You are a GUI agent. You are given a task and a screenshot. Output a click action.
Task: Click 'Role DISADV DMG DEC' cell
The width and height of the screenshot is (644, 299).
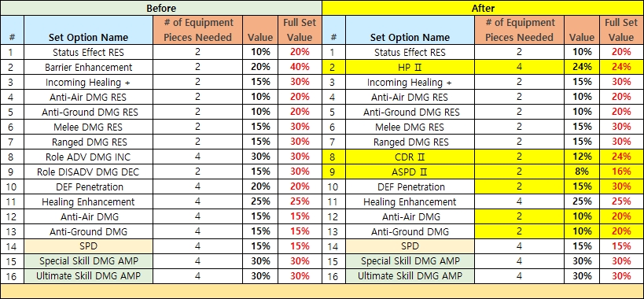pyautogui.click(x=88, y=172)
